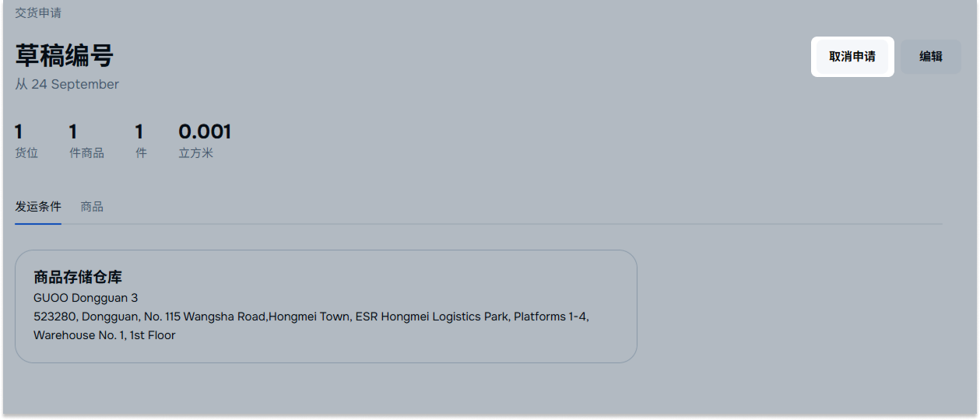Go to 交货申请 breadcrumb link

pyautogui.click(x=38, y=13)
